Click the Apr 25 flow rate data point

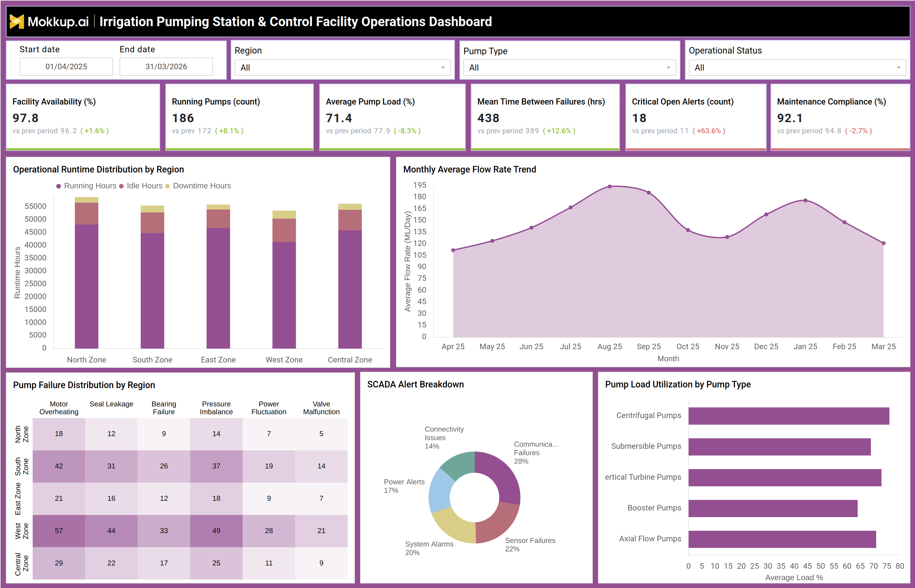[x=453, y=251]
